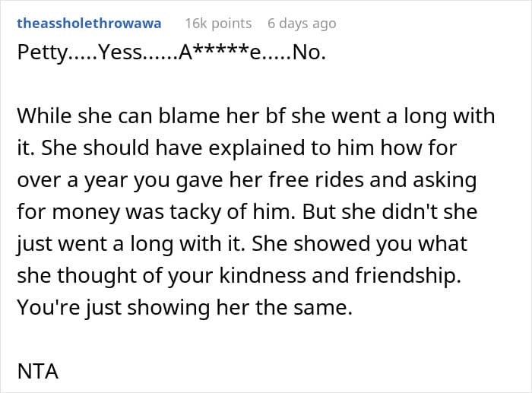Click the word 'Yes' in first line
This screenshot has height=393, width=532.
118,55
